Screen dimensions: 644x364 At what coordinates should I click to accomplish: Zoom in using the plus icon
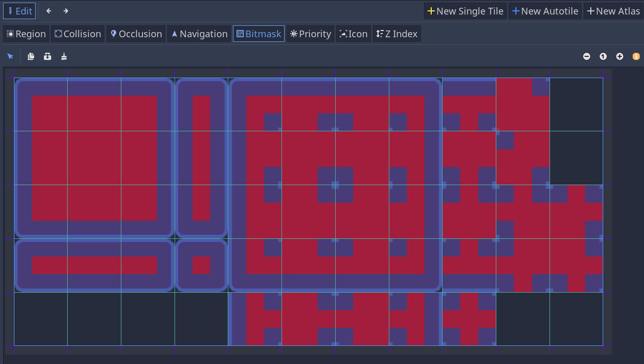[x=620, y=56]
